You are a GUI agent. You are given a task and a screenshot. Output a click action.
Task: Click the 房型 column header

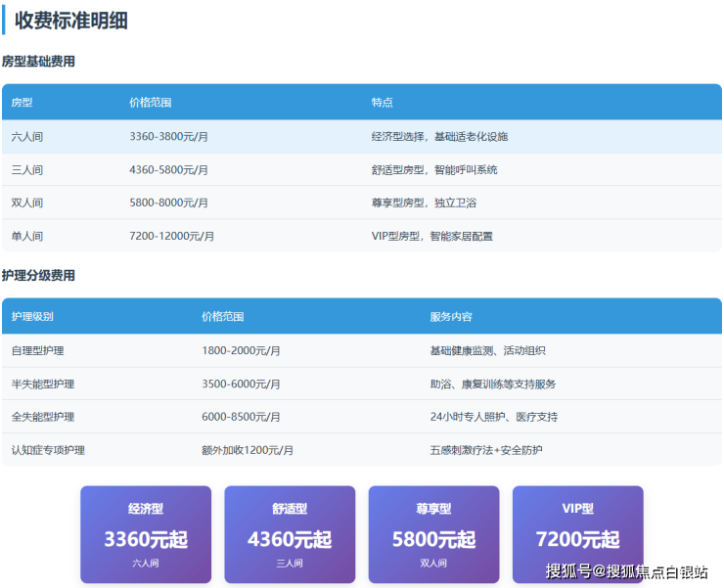(x=22, y=102)
